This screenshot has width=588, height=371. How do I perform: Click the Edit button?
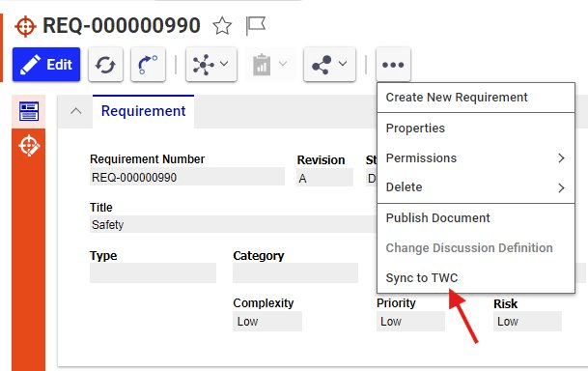pyautogui.click(x=46, y=65)
